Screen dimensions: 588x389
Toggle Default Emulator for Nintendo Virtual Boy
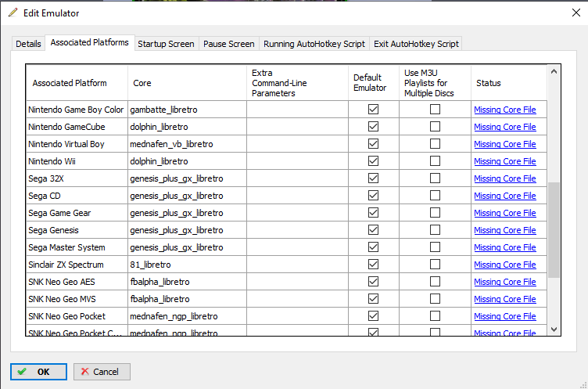373,144
